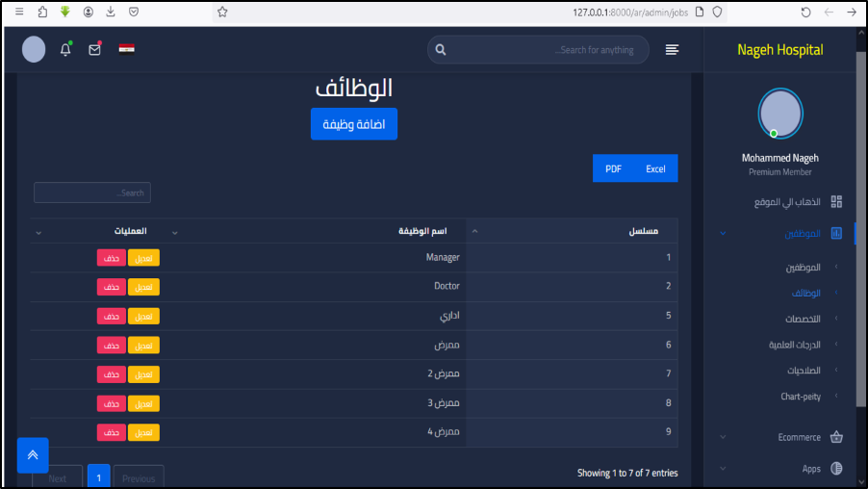Click تعديل for the Doctor row
This screenshot has height=489, width=868.
click(143, 287)
